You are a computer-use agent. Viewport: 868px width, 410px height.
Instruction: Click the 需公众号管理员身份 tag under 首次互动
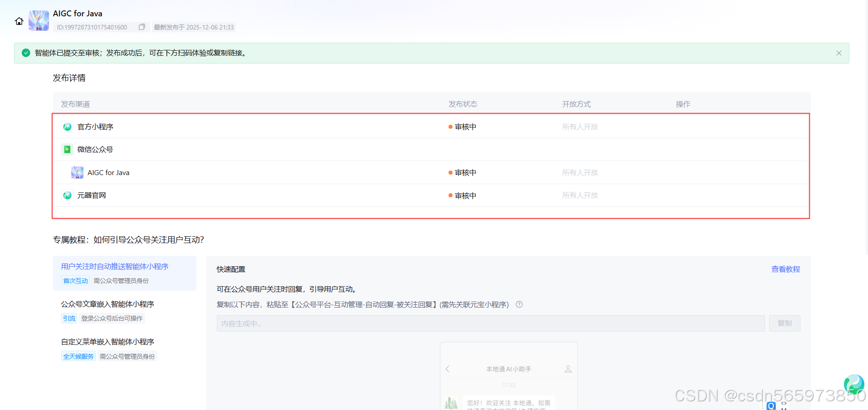[x=121, y=281]
